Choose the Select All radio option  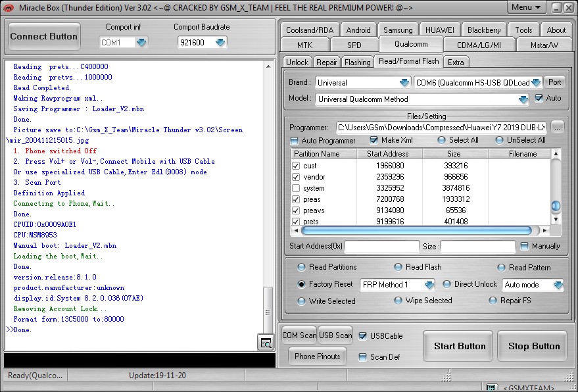point(441,140)
